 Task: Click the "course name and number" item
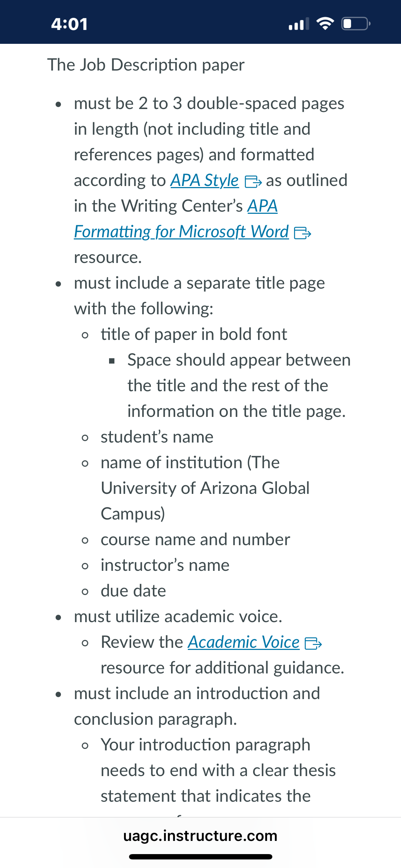[195, 539]
